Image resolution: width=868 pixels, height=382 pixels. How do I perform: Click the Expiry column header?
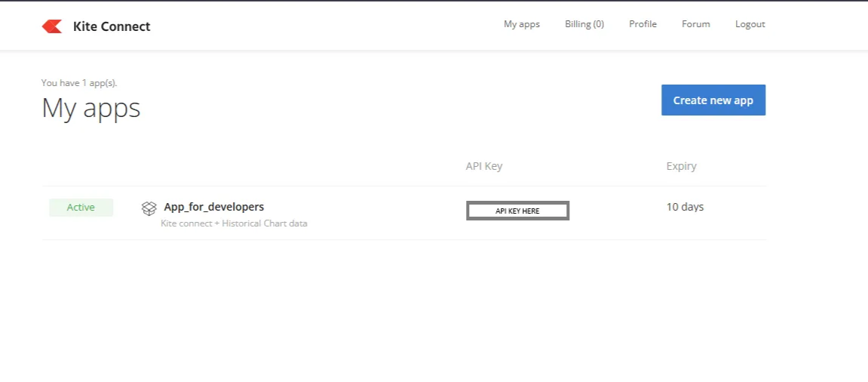click(682, 166)
